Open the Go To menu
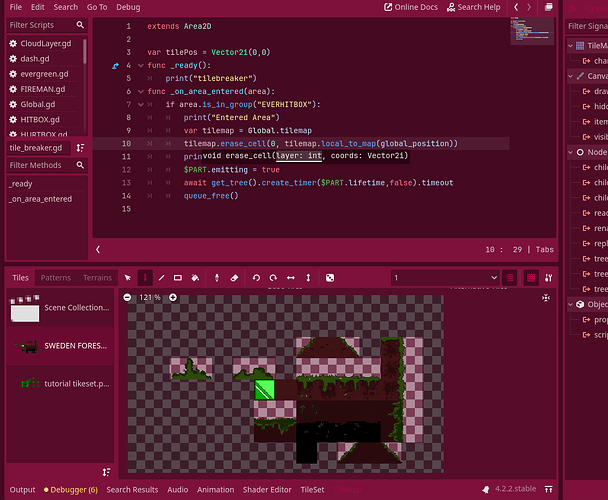The image size is (608, 500). [97, 7]
